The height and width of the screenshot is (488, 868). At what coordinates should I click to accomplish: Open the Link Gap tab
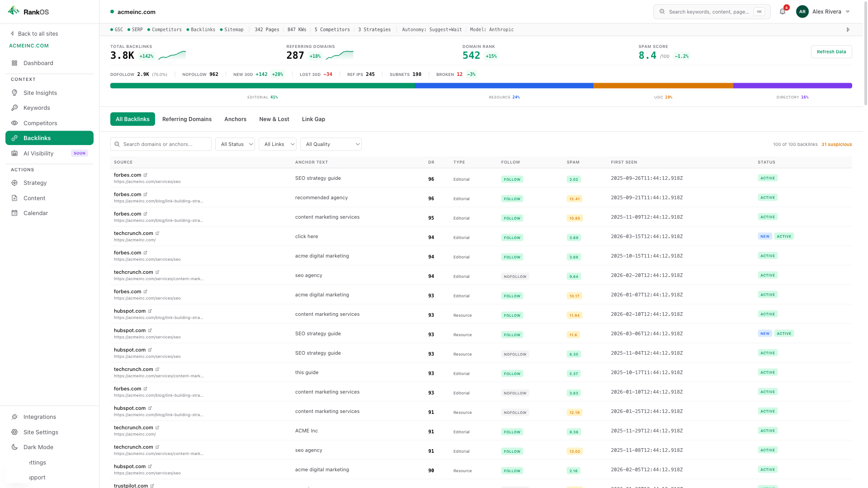tap(313, 119)
